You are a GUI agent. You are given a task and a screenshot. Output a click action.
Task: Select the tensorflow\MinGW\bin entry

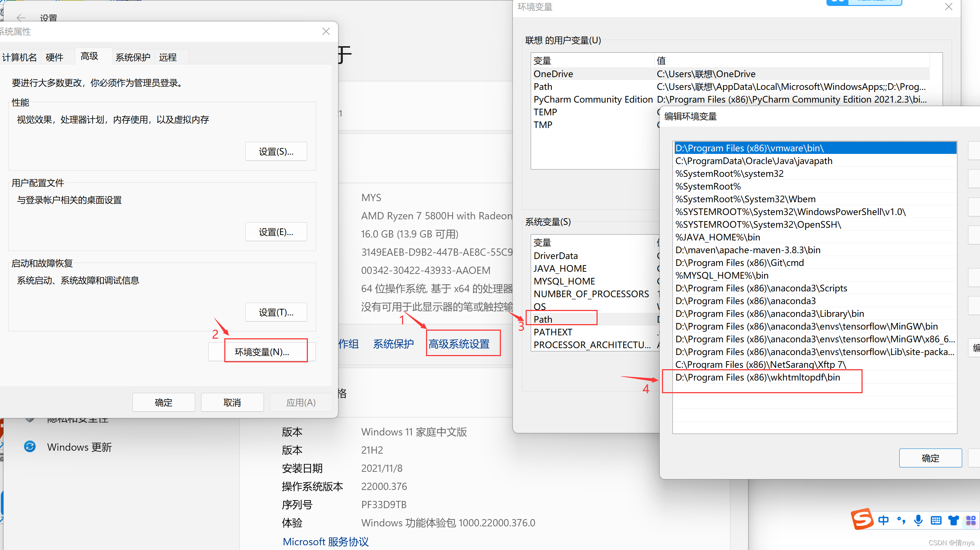tap(815, 326)
